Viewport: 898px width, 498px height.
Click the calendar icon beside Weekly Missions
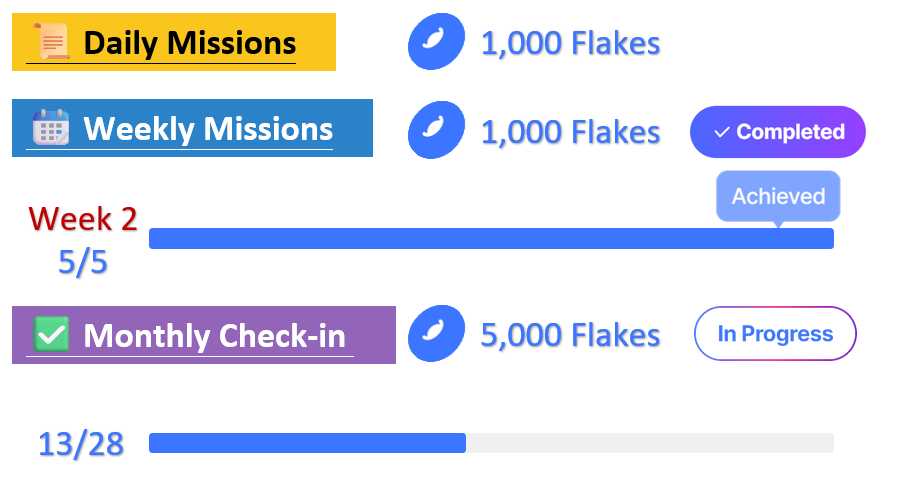[50, 128]
